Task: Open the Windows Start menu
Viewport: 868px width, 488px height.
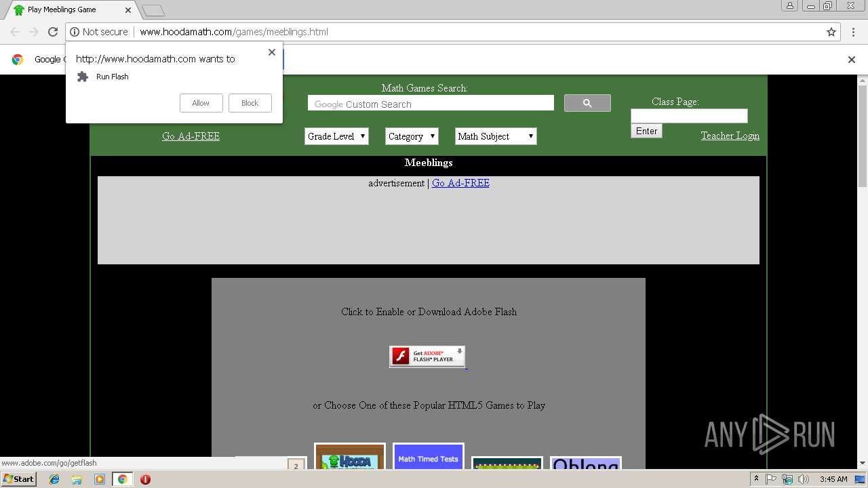Action: [18, 479]
